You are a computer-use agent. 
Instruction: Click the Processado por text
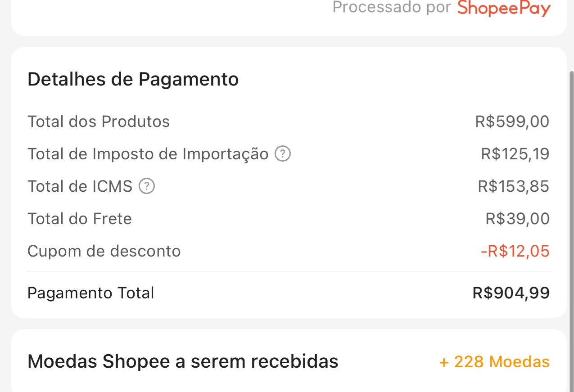click(391, 7)
